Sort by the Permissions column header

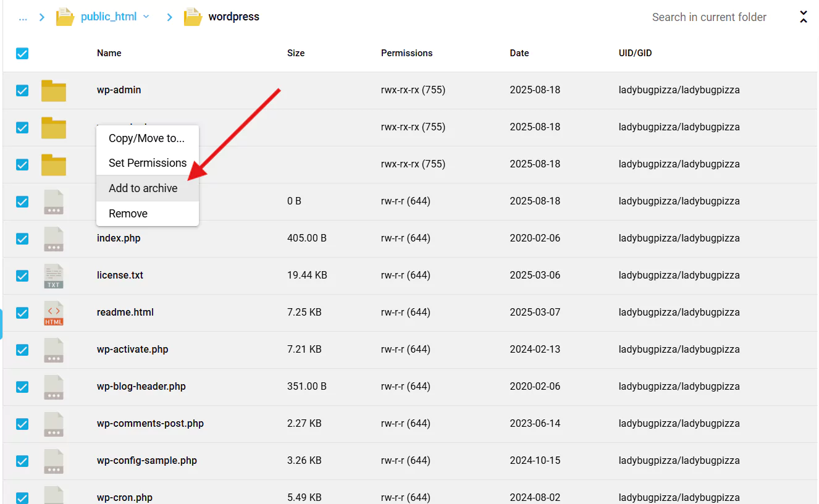tap(406, 53)
